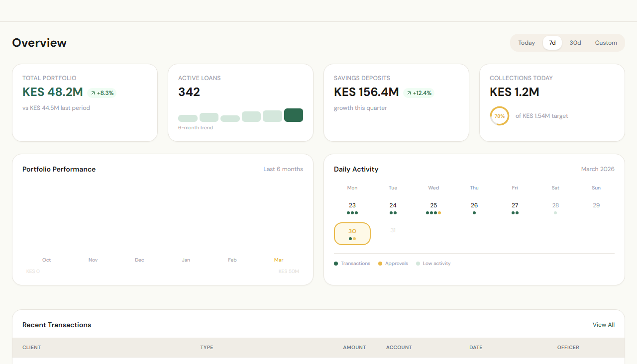637x364 pixels.
Task: Select the 7d time range
Action: coord(552,43)
